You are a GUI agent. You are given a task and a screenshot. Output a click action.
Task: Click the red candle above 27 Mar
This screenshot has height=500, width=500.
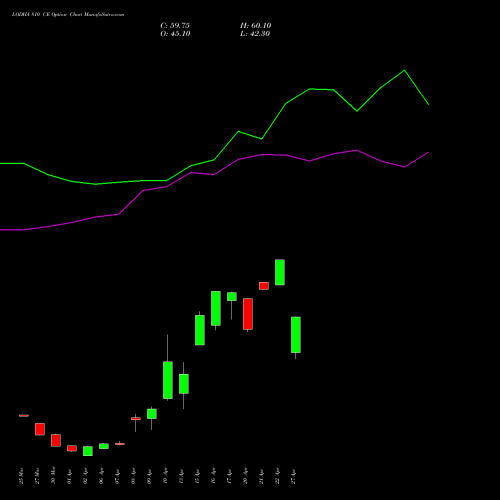pyautogui.click(x=40, y=429)
